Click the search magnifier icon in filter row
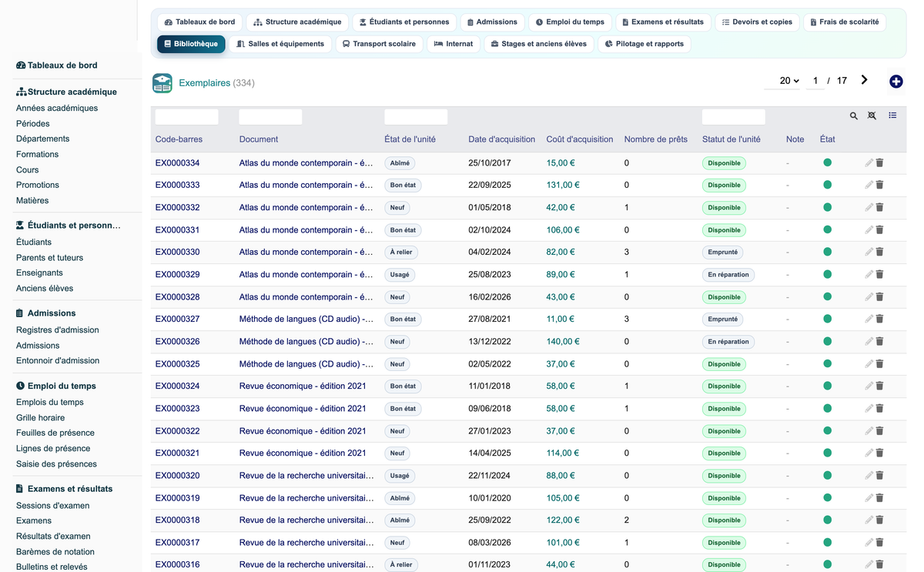Image resolution: width=924 pixels, height=572 pixels. click(854, 116)
